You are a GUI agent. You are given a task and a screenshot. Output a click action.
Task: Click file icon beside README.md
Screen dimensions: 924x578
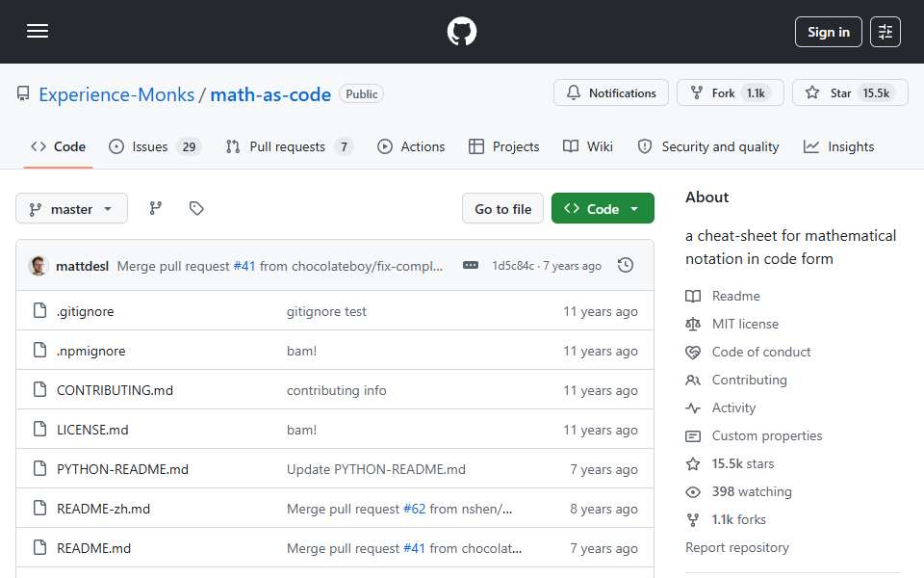pos(39,547)
